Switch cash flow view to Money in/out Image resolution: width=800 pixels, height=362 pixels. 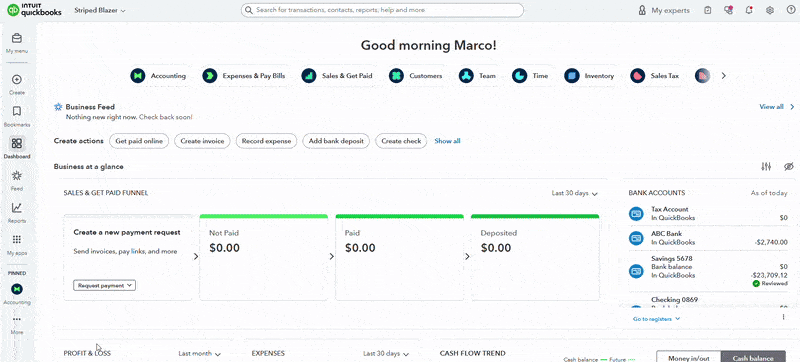[x=688, y=358]
